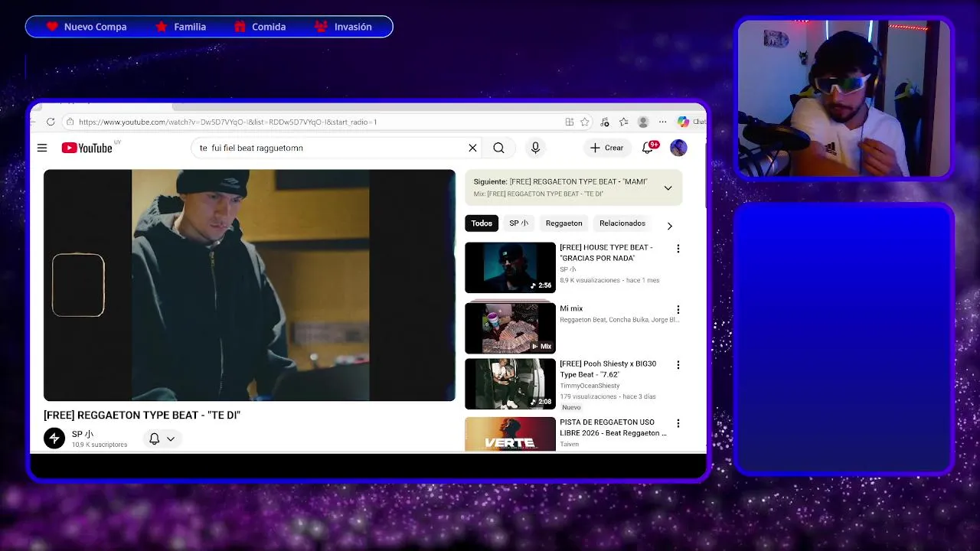Open Pooh Shiesty 7.62 video thumbnail
Image resolution: width=980 pixels, height=551 pixels.
point(510,384)
